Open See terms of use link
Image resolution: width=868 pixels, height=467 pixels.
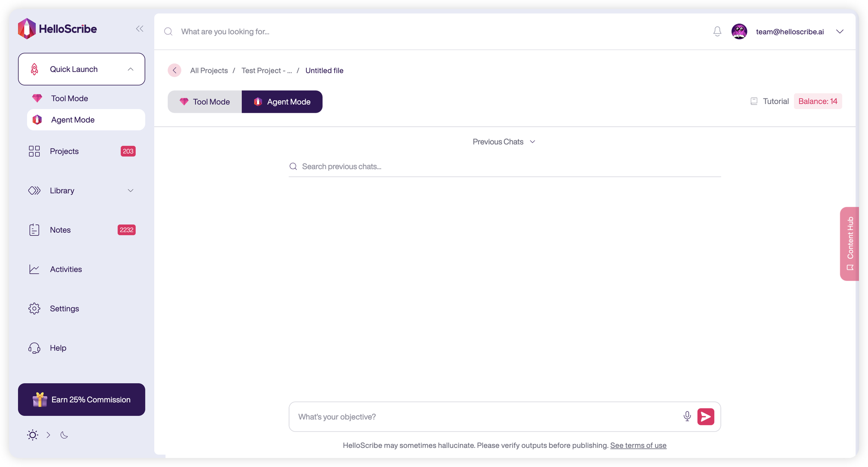[x=638, y=445]
